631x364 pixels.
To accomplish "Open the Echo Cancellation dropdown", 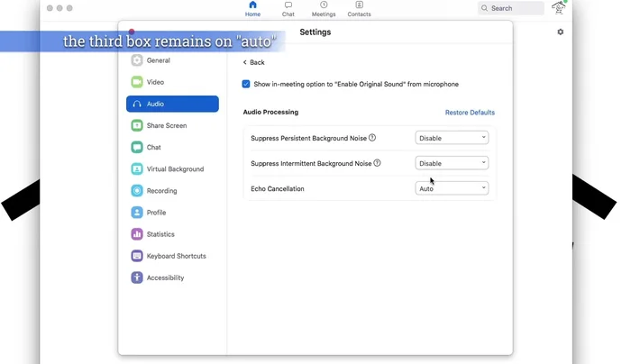I will (x=452, y=188).
